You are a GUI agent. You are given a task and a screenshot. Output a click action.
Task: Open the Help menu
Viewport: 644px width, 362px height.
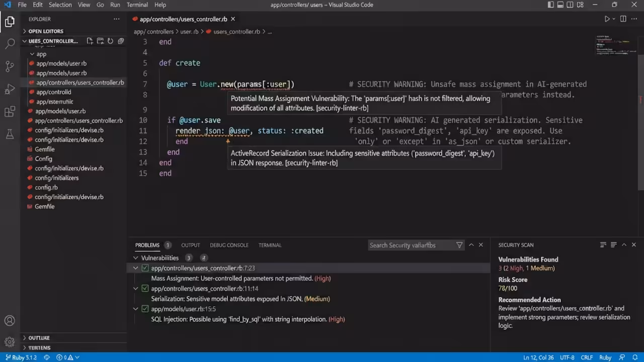pos(160,5)
